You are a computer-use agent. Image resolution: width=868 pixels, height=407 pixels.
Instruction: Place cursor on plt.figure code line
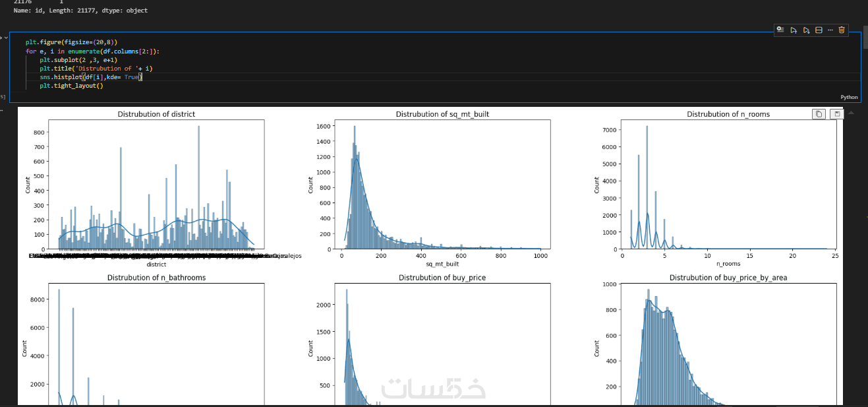click(x=71, y=42)
